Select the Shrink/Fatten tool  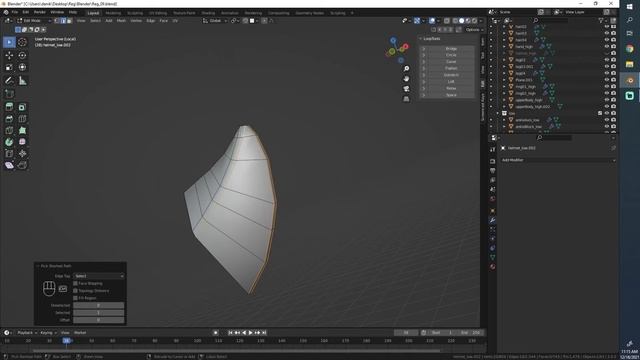[x=22, y=153]
